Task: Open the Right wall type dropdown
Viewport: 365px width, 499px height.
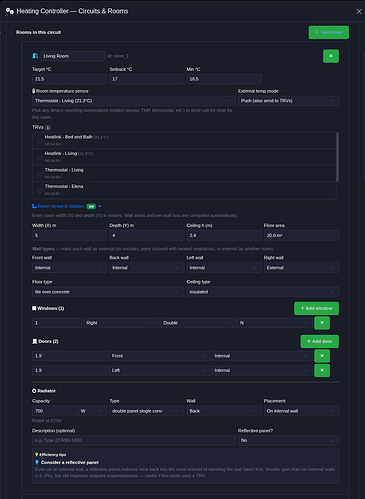Action: [301, 268]
